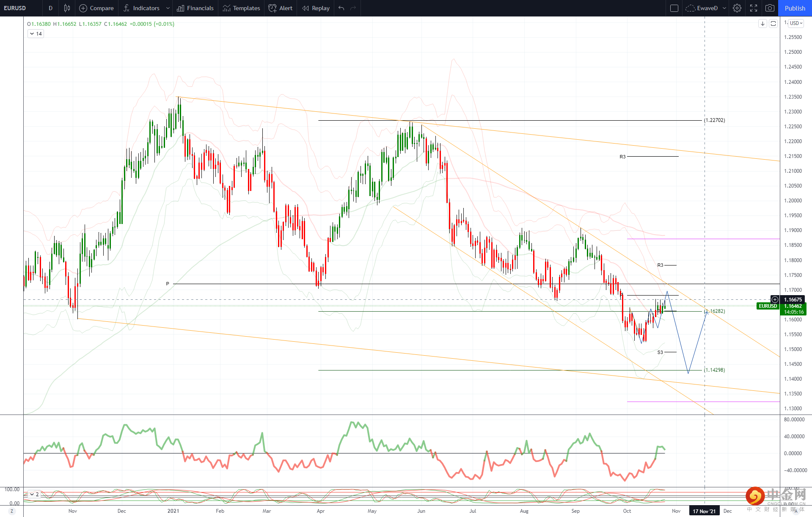Open the Templates menu
Image resolution: width=812 pixels, height=517 pixels.
tap(242, 8)
